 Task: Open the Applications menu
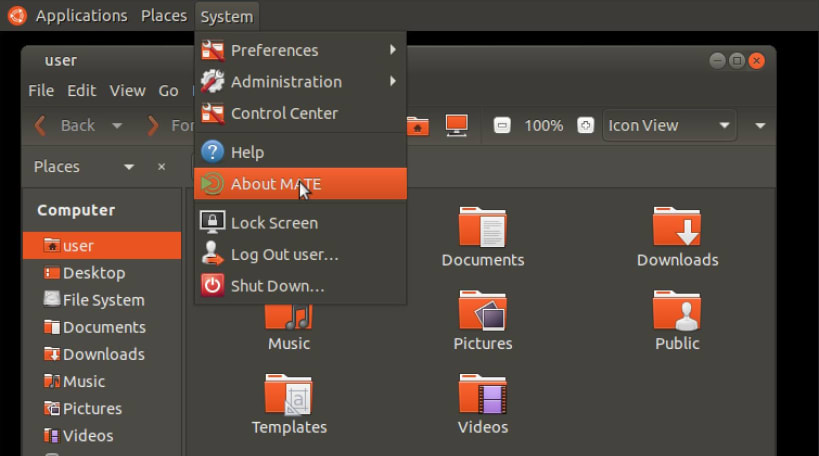pos(81,16)
